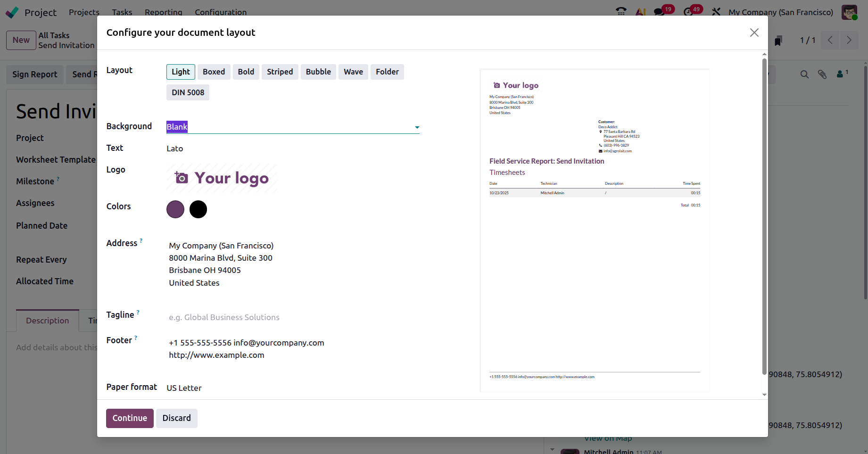Click the chatter search magnifier icon
Viewport: 868px width, 454px height.
coord(804,74)
